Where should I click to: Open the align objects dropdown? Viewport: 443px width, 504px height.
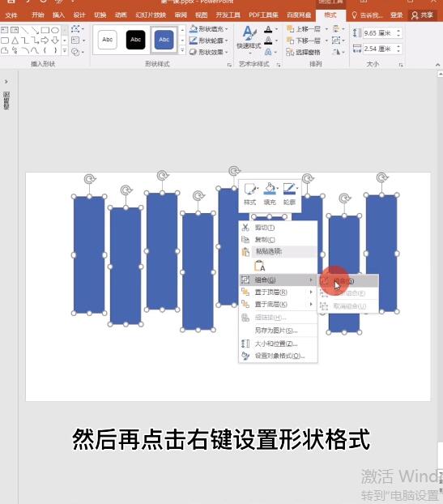[x=339, y=29]
